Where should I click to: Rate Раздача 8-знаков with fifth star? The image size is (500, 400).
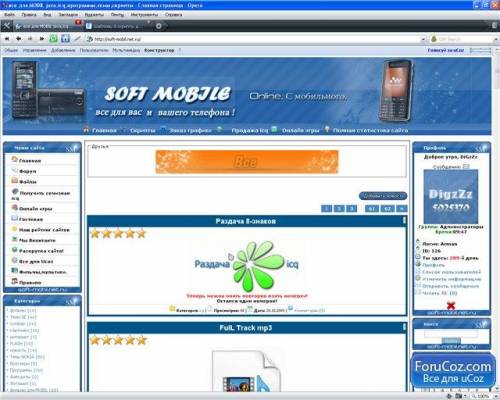[x=142, y=233]
